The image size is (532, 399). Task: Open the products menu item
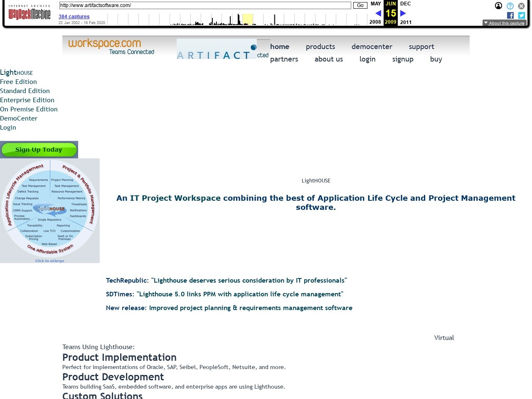coord(320,47)
